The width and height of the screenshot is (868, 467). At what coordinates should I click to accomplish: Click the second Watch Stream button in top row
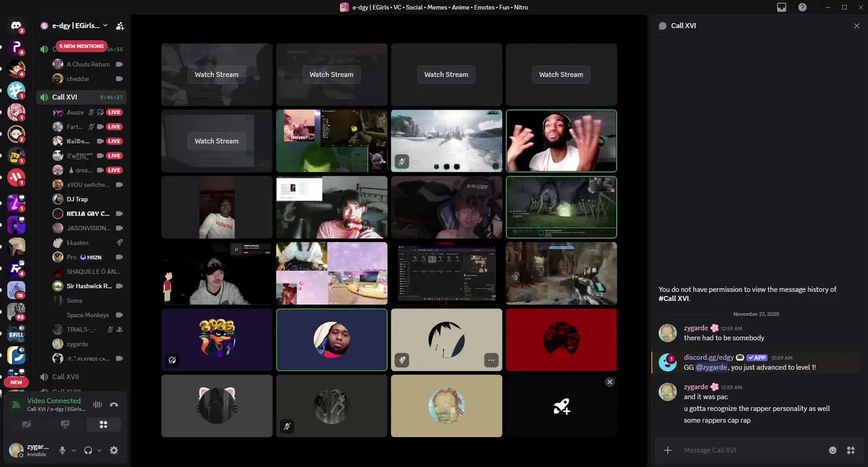point(331,75)
